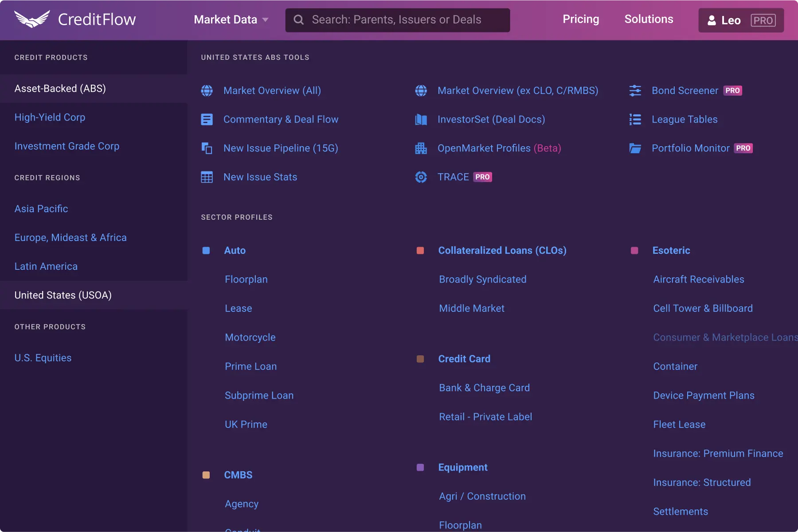This screenshot has height=532, width=798.
Task: Click the Market Overview (All) globe icon
Action: (x=207, y=90)
